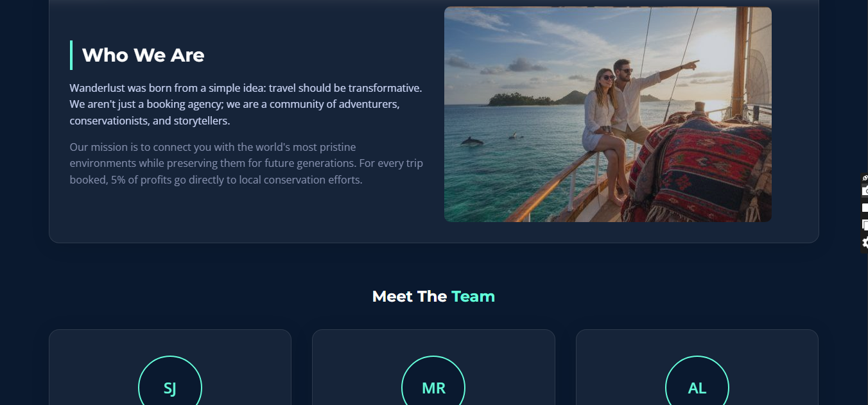Click the white rectangle icon below camera
This screenshot has height=405, width=868.
pos(865,208)
